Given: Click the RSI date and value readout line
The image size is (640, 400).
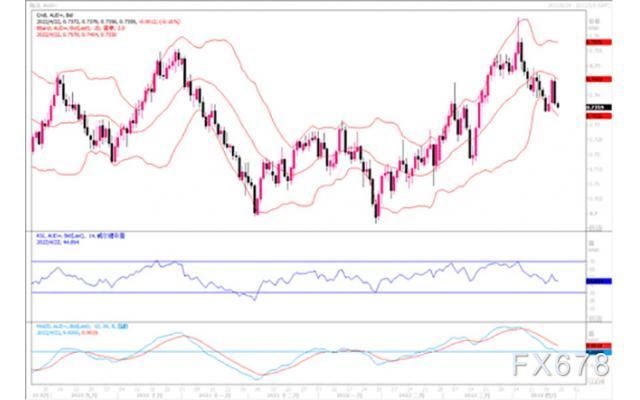Looking at the screenshot, I should click(x=58, y=242).
